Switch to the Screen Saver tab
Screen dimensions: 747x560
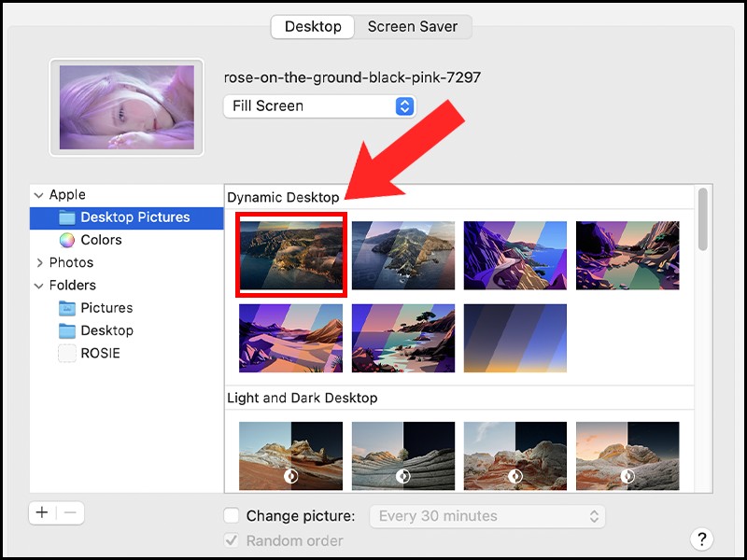pyautogui.click(x=413, y=27)
